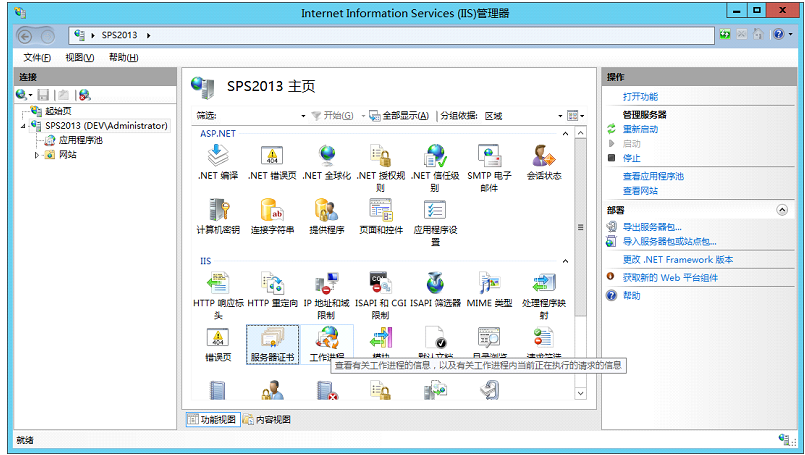Click the back navigation arrow button
The width and height of the screenshot is (805, 455).
(25, 35)
